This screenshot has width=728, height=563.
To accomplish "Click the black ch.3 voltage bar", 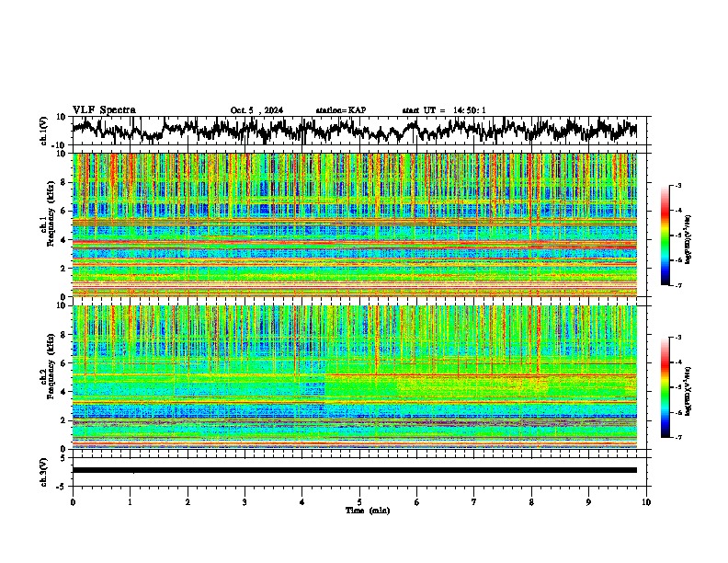I will (x=355, y=470).
